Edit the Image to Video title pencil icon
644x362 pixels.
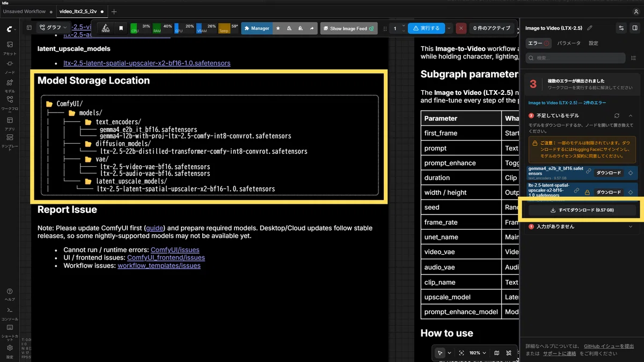click(x=590, y=28)
